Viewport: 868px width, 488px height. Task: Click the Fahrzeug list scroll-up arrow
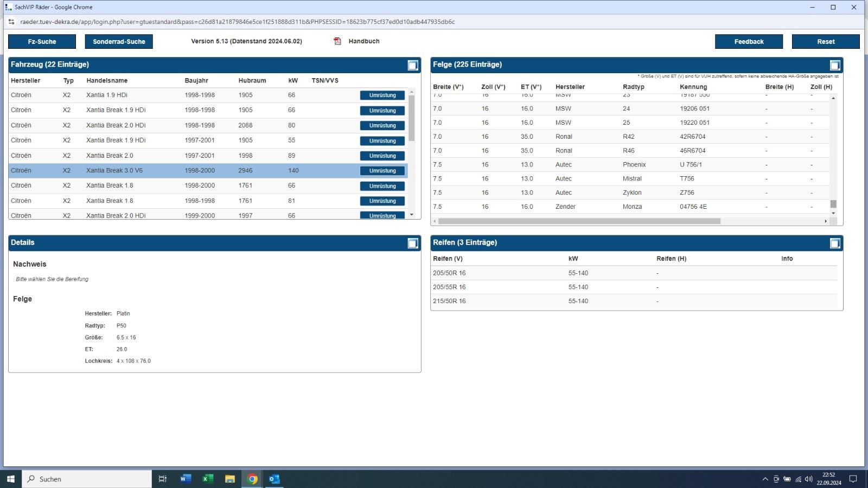click(412, 92)
